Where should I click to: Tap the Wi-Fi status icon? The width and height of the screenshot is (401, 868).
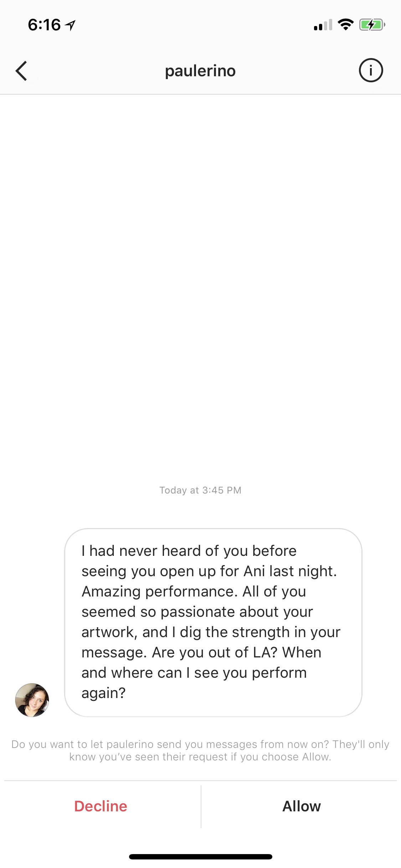click(345, 25)
